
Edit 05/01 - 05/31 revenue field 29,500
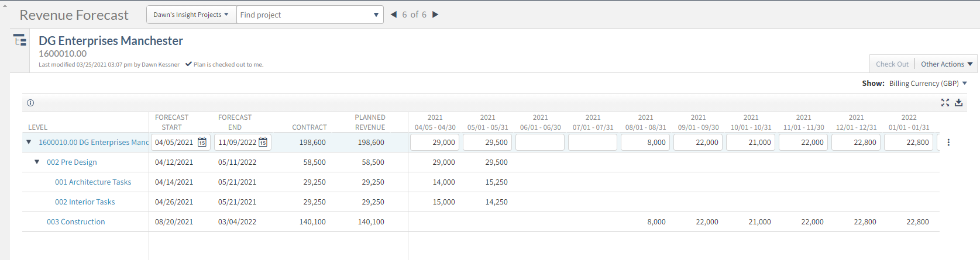click(x=487, y=143)
